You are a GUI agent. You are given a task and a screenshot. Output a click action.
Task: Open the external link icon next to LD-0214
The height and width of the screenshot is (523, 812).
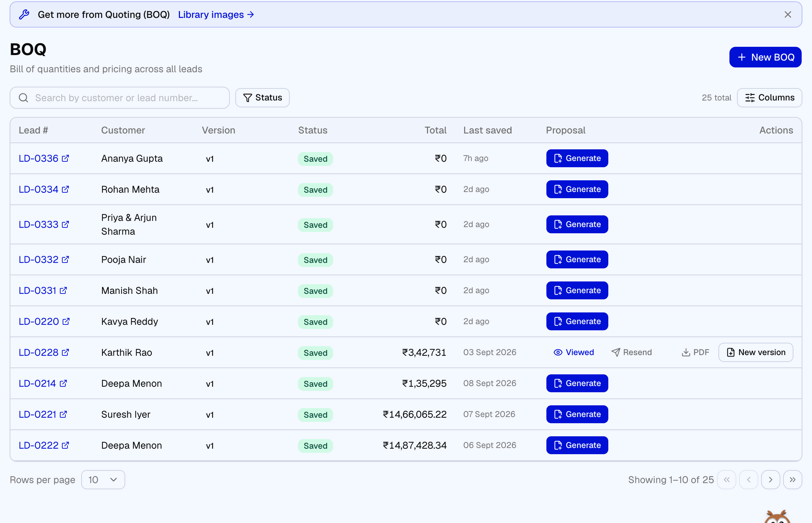click(63, 383)
